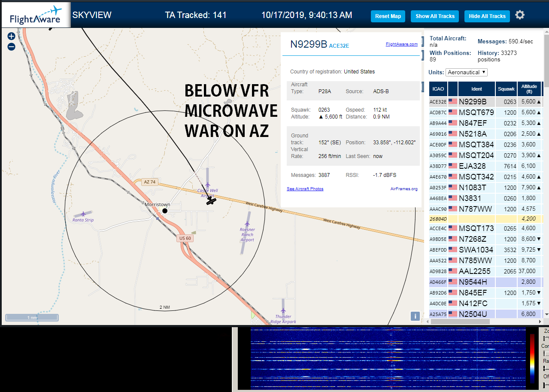Select the N9299B aircraft icon on map
549x392 pixels.
(211, 201)
